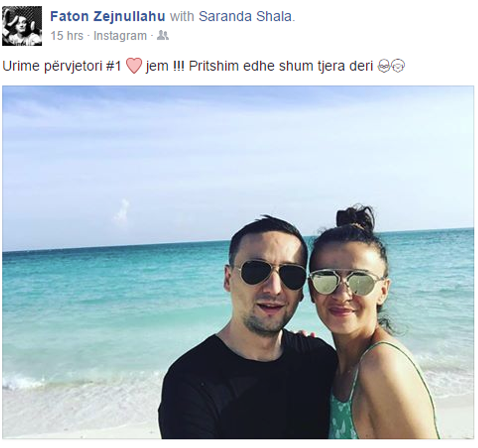
Task: Click the caption text 'Urime përvjetori #1'
Action: pos(62,66)
